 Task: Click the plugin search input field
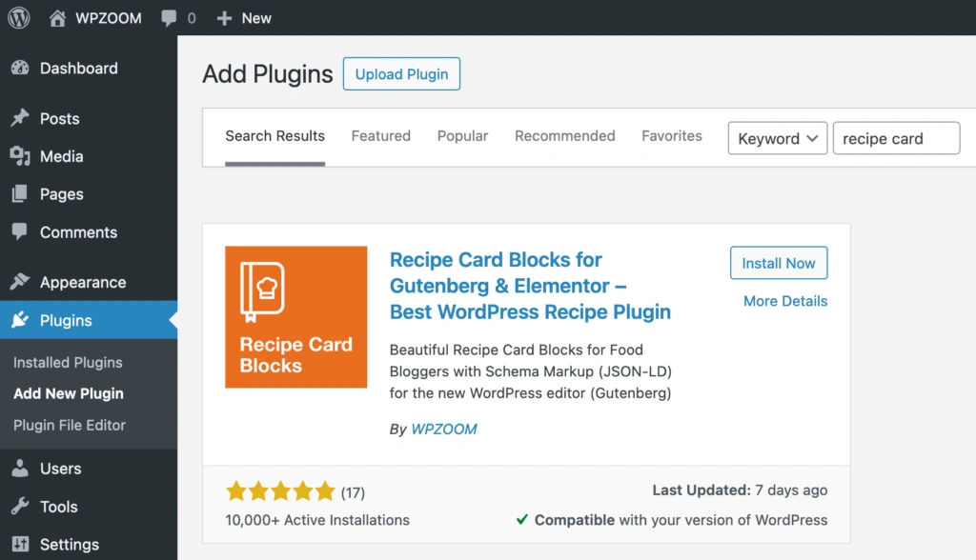896,139
